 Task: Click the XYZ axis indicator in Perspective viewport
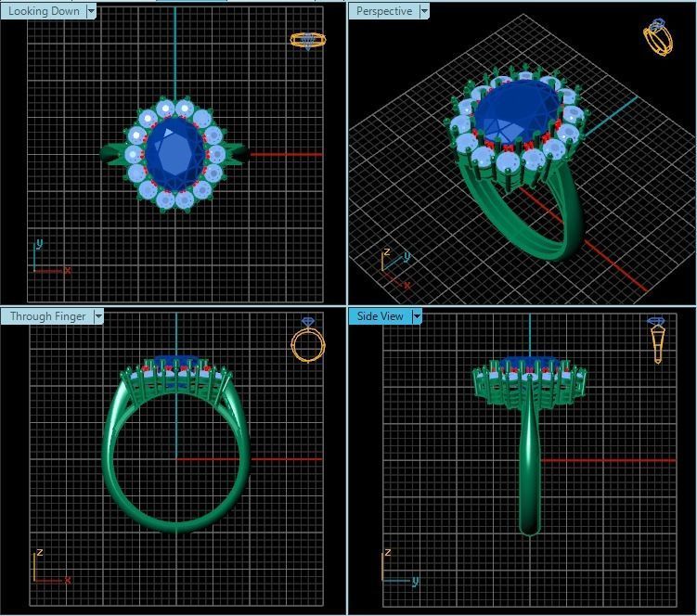click(395, 268)
